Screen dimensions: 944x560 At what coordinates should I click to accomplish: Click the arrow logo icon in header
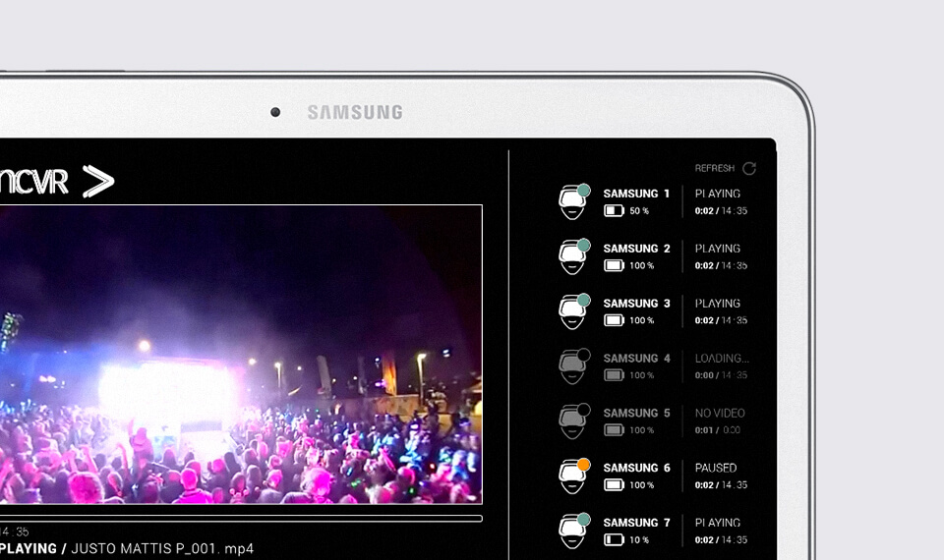pyautogui.click(x=98, y=181)
